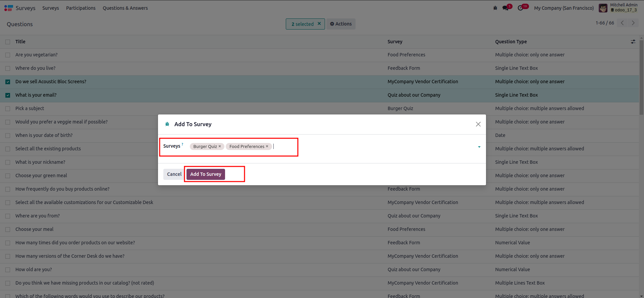Screen dimensions: 644x298
Task: Open the column settings adjust icon
Action: click(x=633, y=42)
